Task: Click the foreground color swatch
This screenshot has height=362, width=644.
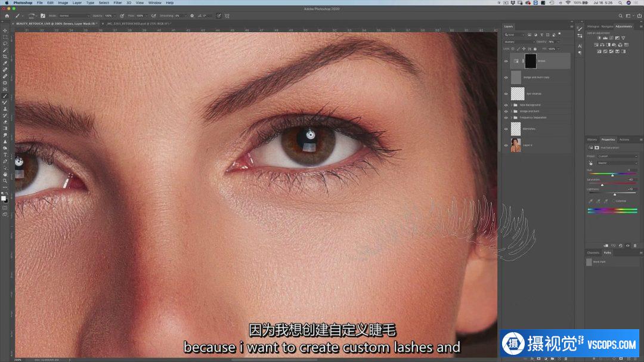Action: click(4, 199)
